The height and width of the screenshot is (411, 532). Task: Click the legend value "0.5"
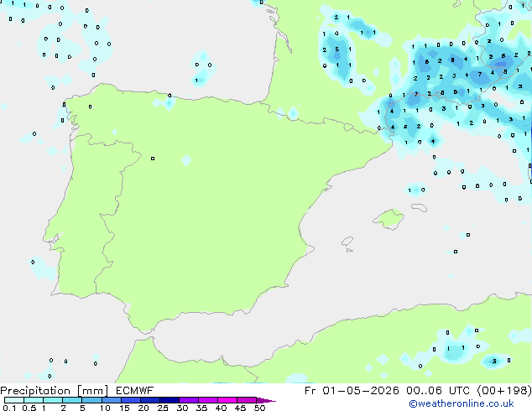click(29, 408)
